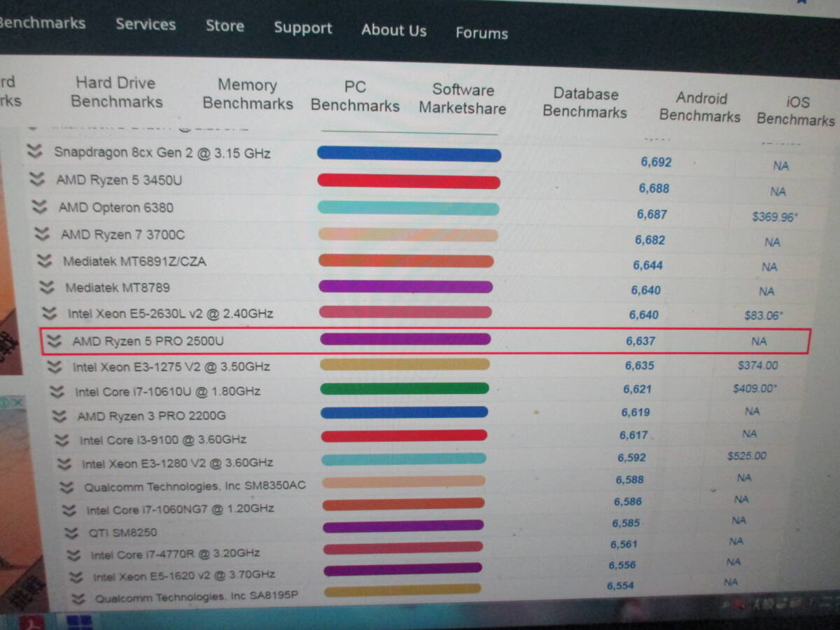Click the $83.06 price for Xeon E5-2630L

click(764, 316)
